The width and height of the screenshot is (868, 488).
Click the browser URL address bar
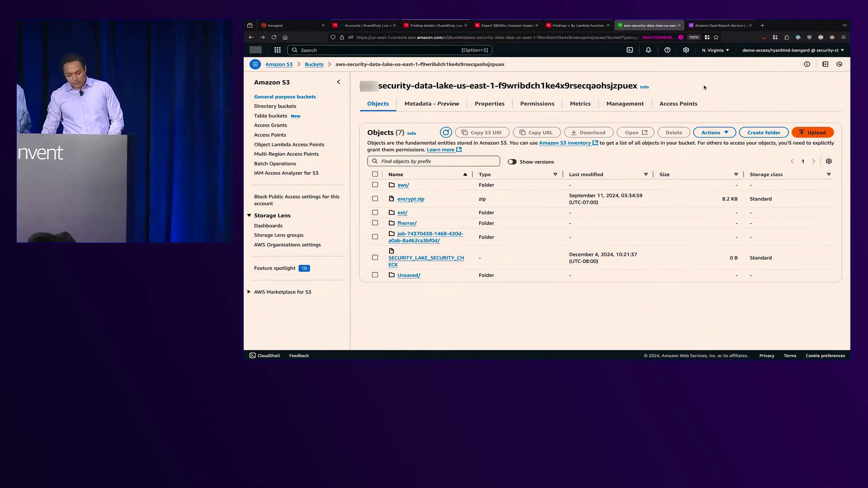click(x=497, y=38)
